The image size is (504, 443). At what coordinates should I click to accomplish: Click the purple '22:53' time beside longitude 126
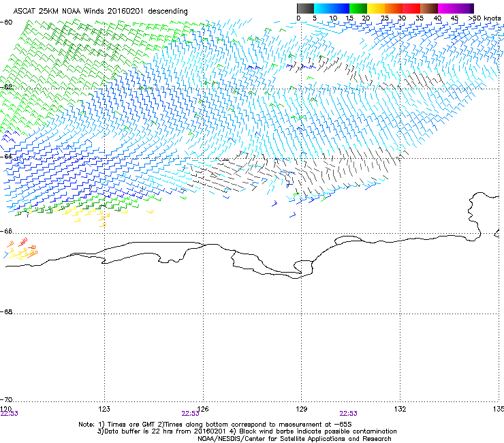pos(190,414)
